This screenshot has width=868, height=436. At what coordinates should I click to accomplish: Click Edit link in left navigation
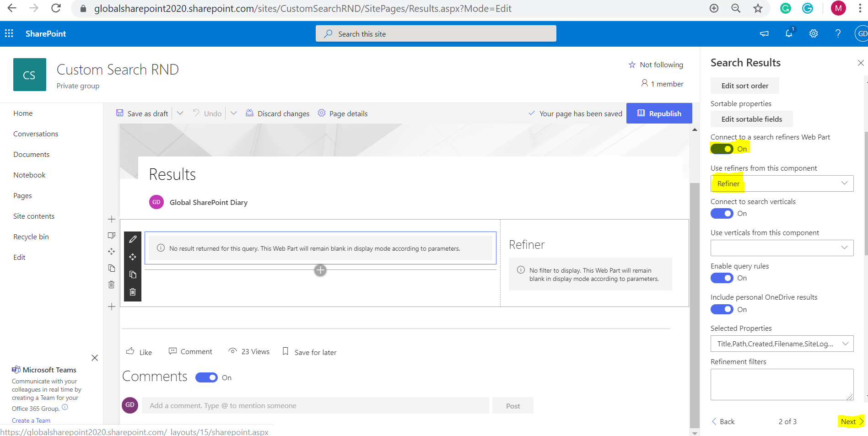(19, 257)
